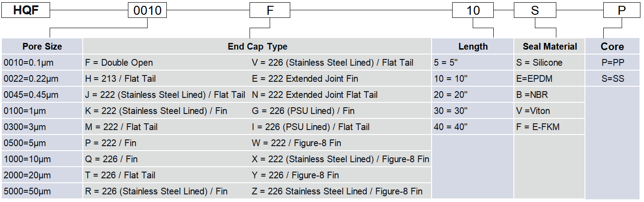The width and height of the screenshot is (644, 202).
Task: Choose the 40 = 40" length entry
Action: [x=450, y=127]
